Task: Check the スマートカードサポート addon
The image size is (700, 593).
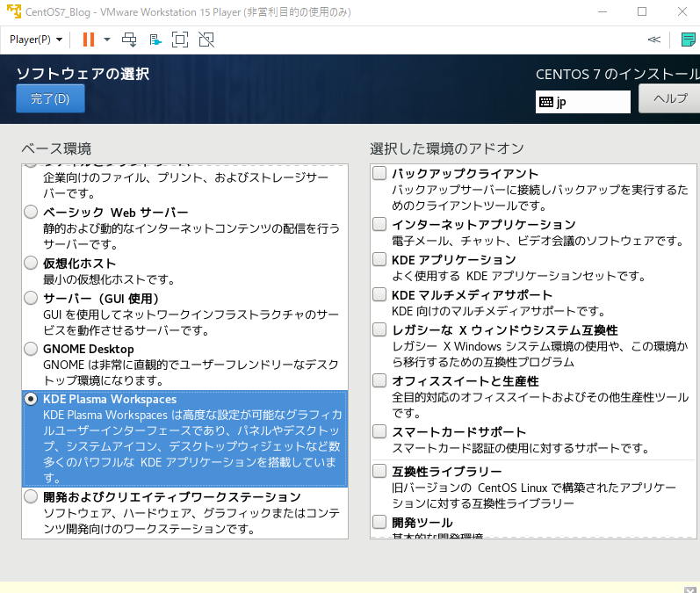Action: coord(379,431)
